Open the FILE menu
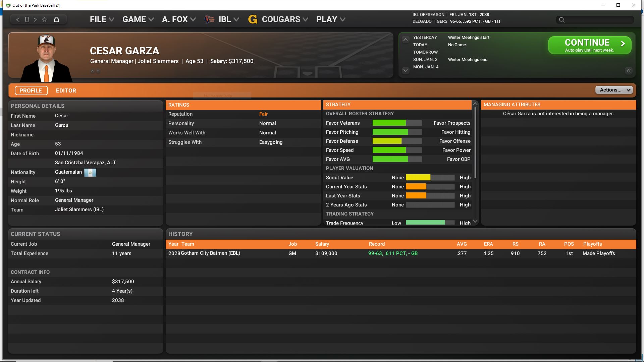The image size is (644, 362). pyautogui.click(x=102, y=19)
